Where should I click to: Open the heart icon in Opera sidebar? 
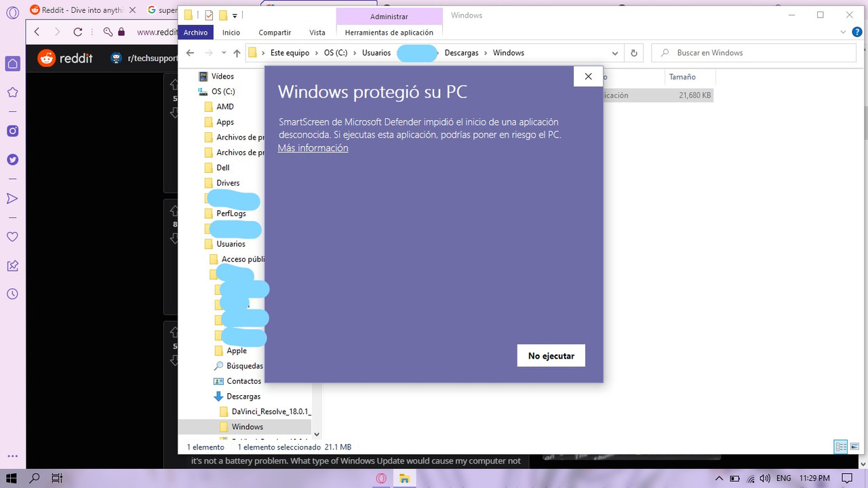pos(12,237)
